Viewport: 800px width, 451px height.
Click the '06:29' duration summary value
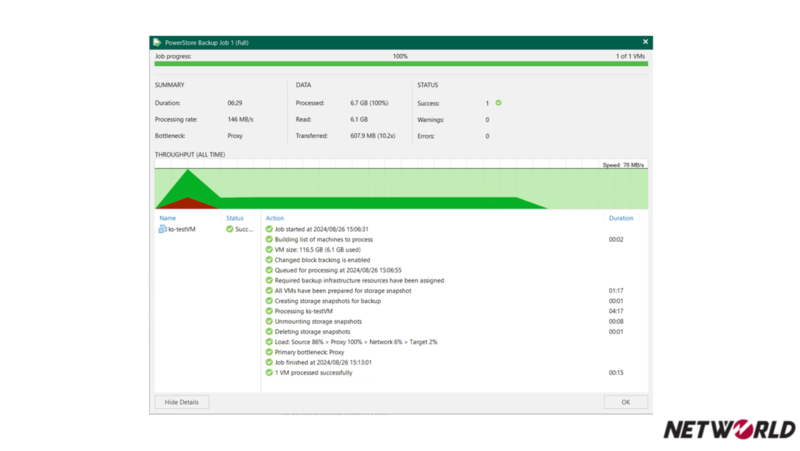pos(235,103)
